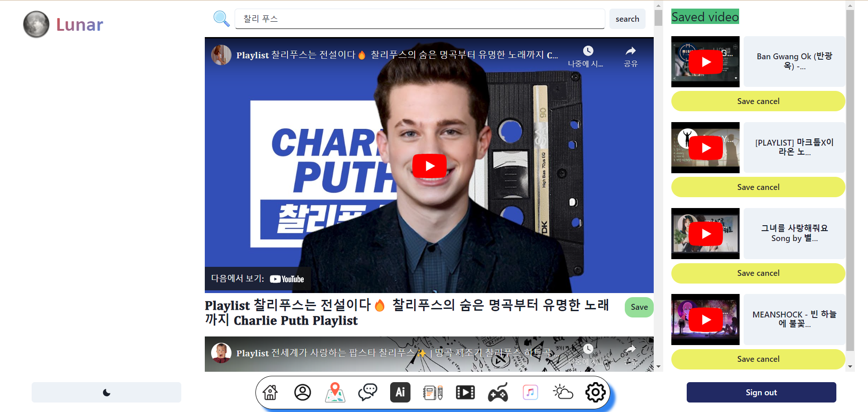Click Save cancel under 마크툽X이라온 playlist
Viewport: 868px width, 412px height.
pyautogui.click(x=758, y=187)
